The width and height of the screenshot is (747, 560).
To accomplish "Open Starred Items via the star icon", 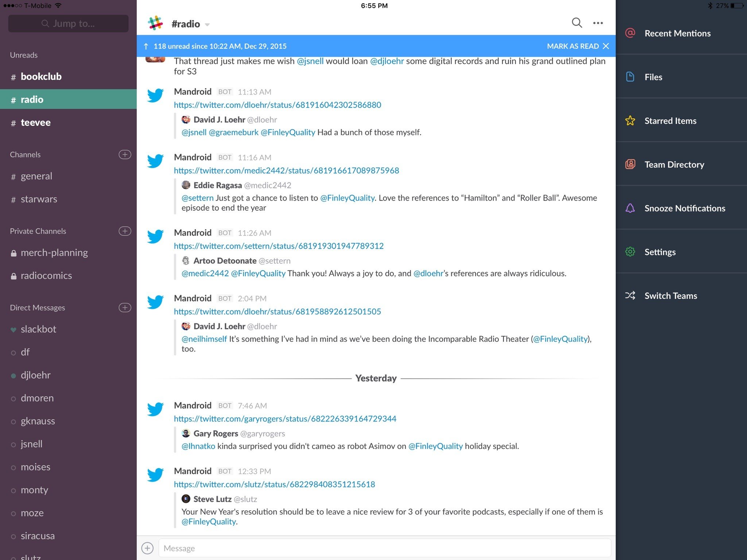I will (x=630, y=121).
